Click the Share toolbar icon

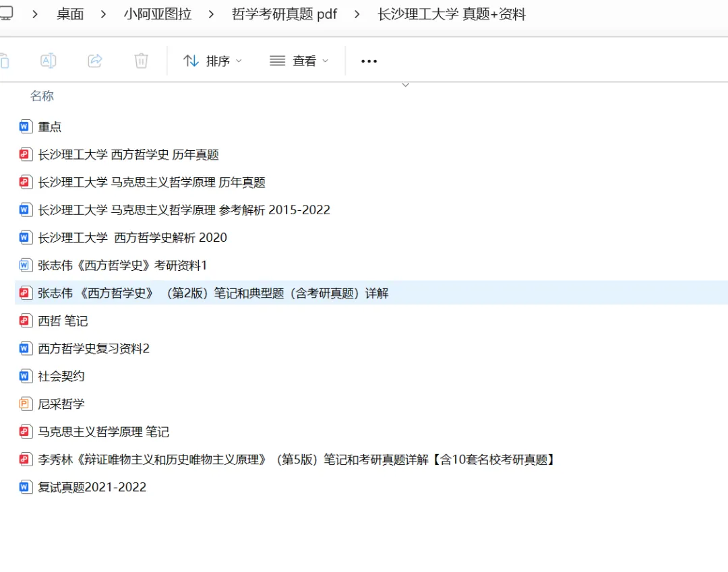95,61
